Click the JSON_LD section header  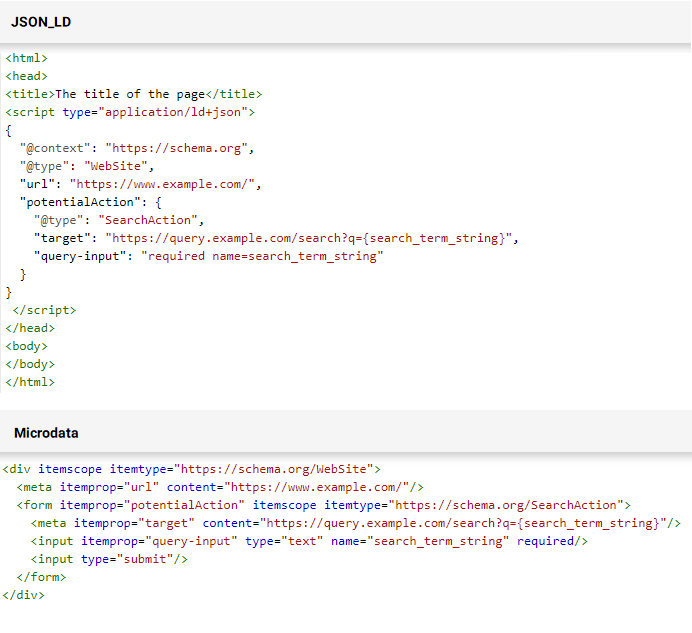click(41, 21)
